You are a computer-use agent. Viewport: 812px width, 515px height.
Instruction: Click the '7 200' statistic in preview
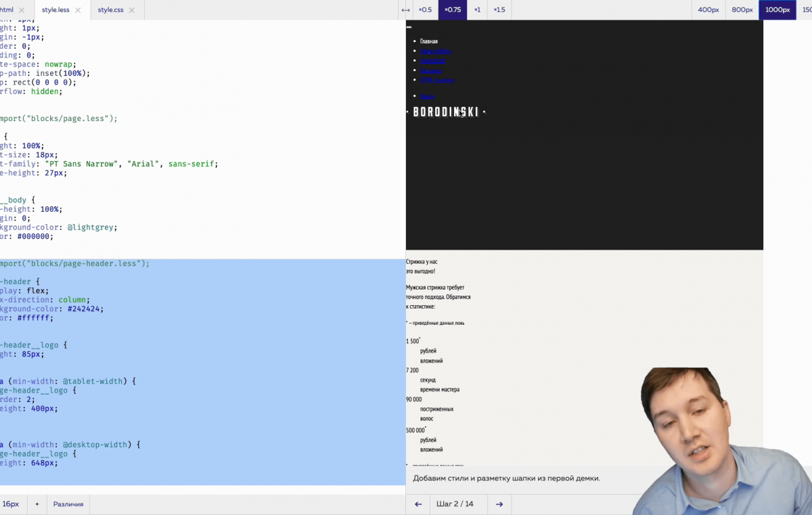pos(412,370)
